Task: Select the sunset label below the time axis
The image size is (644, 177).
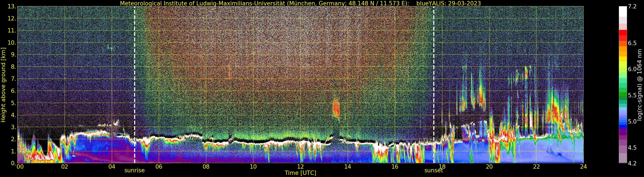Action: (433, 171)
